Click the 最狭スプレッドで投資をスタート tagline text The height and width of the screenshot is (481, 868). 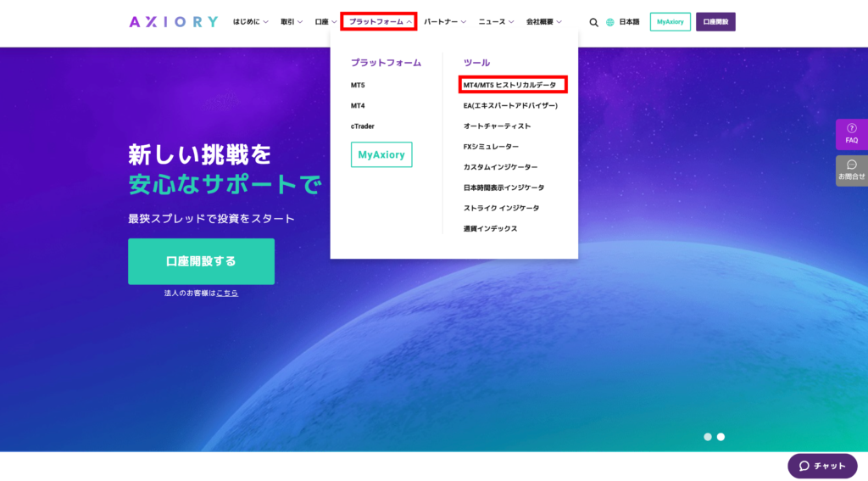(211, 218)
